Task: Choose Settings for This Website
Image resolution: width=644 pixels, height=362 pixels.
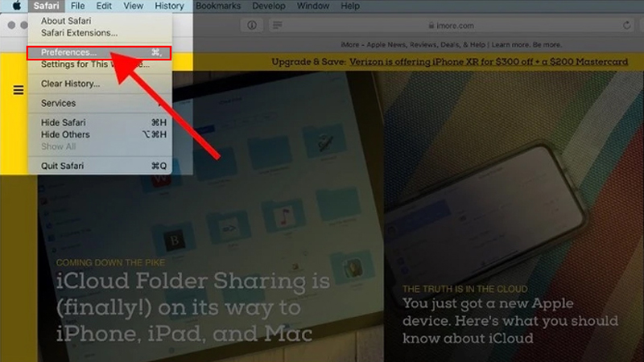Action: (x=100, y=64)
